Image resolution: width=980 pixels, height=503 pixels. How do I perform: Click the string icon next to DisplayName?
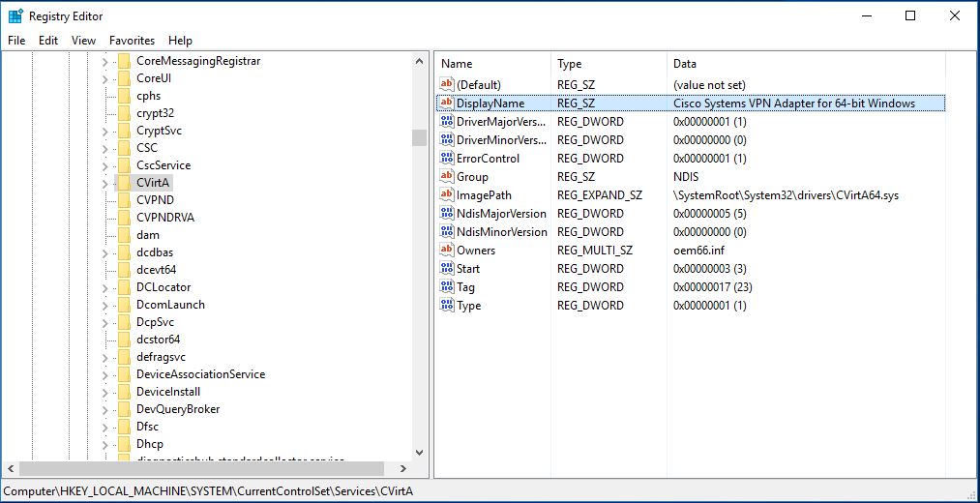pos(447,104)
